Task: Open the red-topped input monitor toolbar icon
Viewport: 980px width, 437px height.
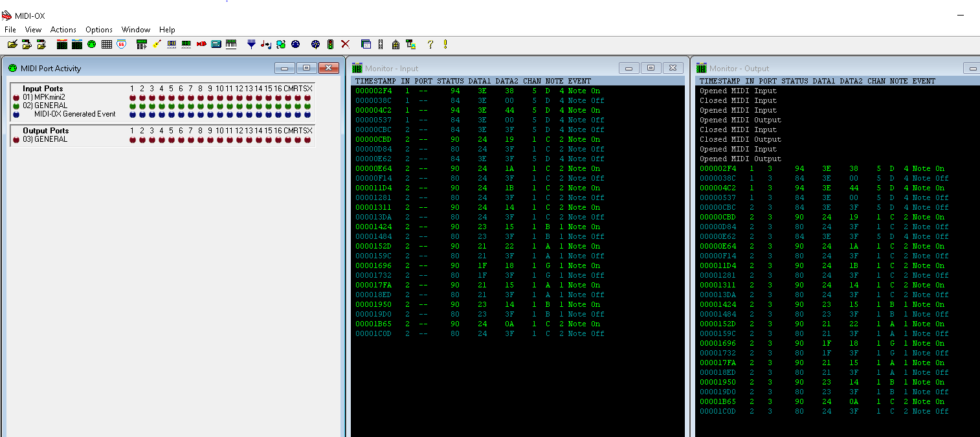Action: pos(62,44)
